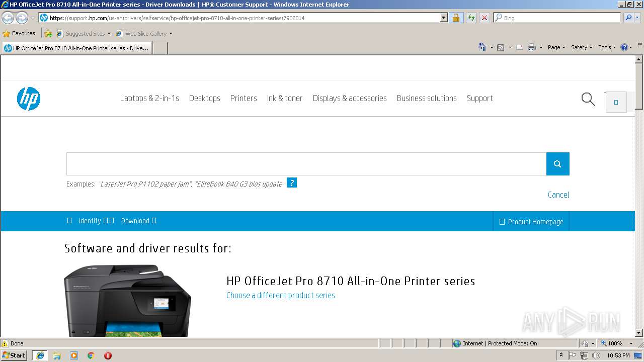Open the Support menu

[x=480, y=98]
